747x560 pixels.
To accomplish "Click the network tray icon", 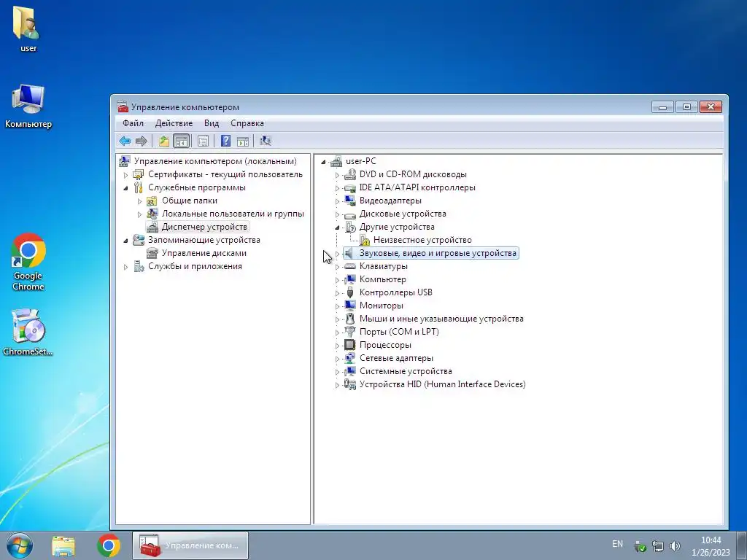I will click(x=658, y=546).
